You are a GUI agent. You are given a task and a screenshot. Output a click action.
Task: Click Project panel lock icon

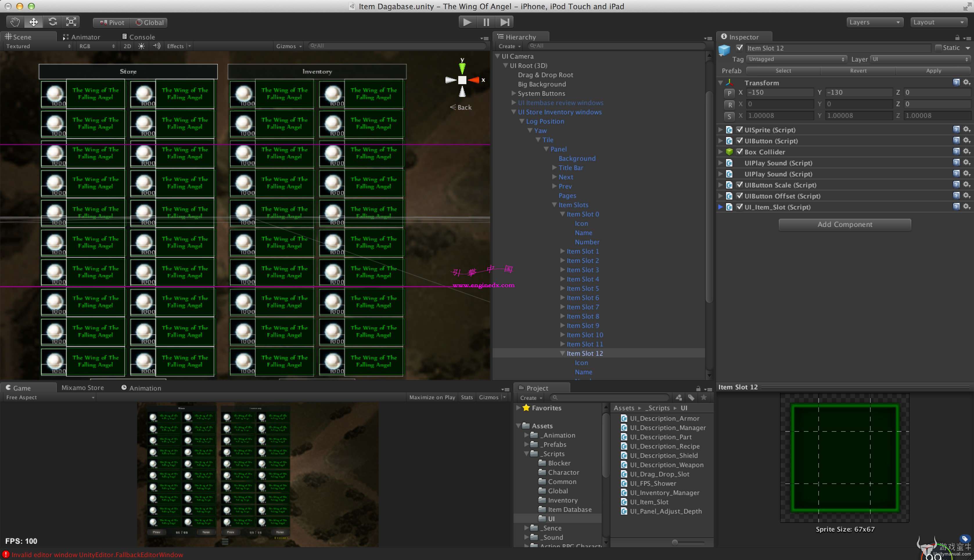click(698, 389)
